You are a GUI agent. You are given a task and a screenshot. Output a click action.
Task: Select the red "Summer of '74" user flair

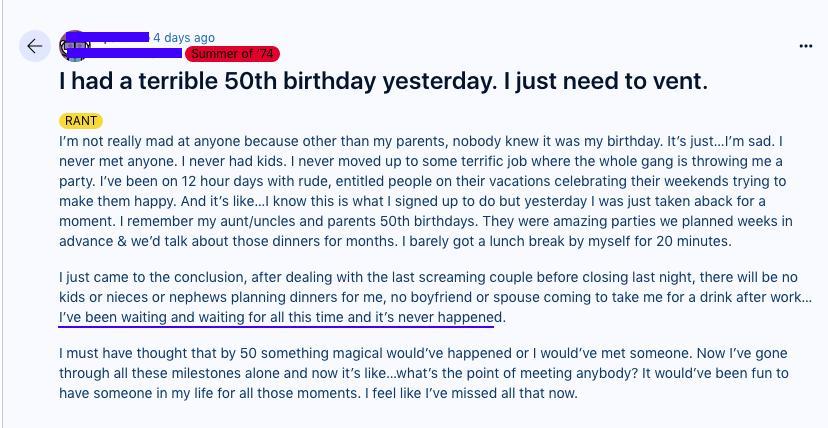click(x=232, y=54)
